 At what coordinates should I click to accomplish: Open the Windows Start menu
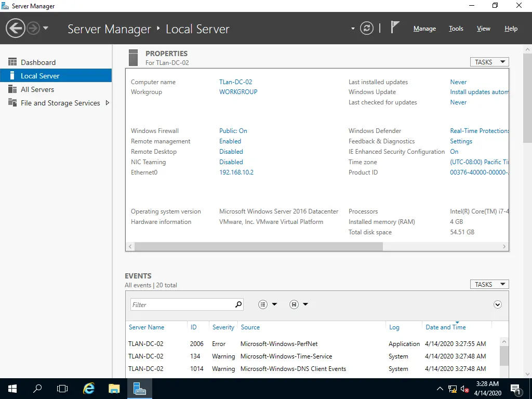[x=12, y=389]
